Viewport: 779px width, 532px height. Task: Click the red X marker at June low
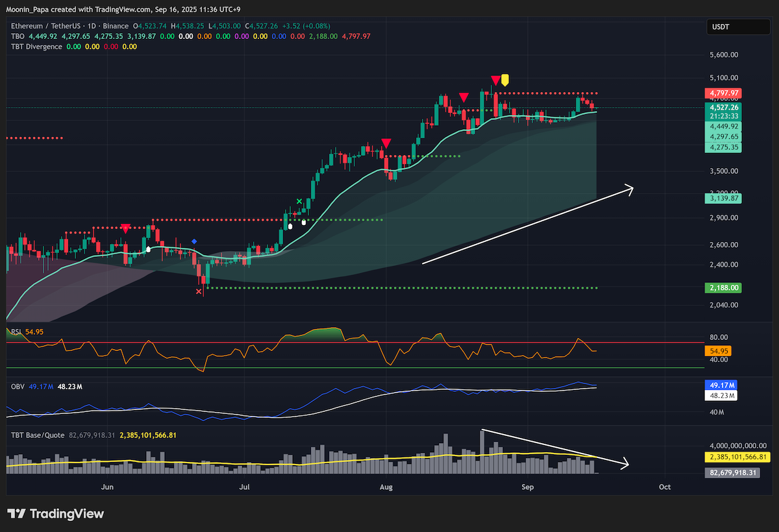pyautogui.click(x=199, y=292)
